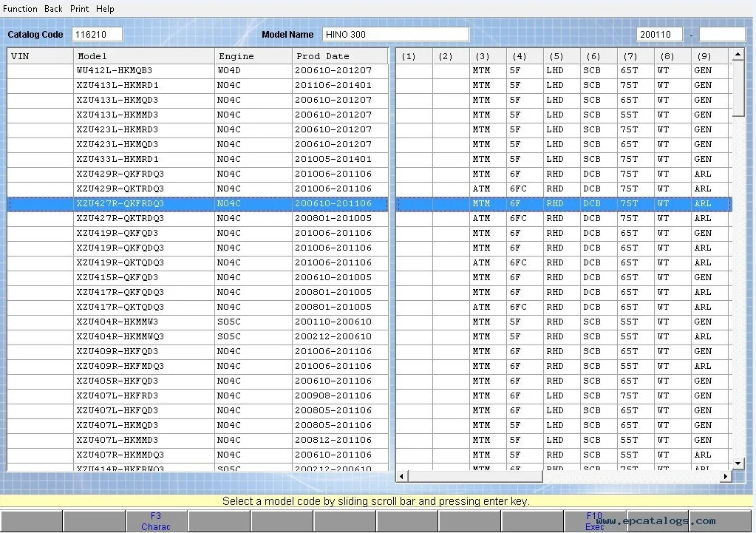Click the start date field 200110
This screenshot has width=756, height=533.
(x=659, y=34)
